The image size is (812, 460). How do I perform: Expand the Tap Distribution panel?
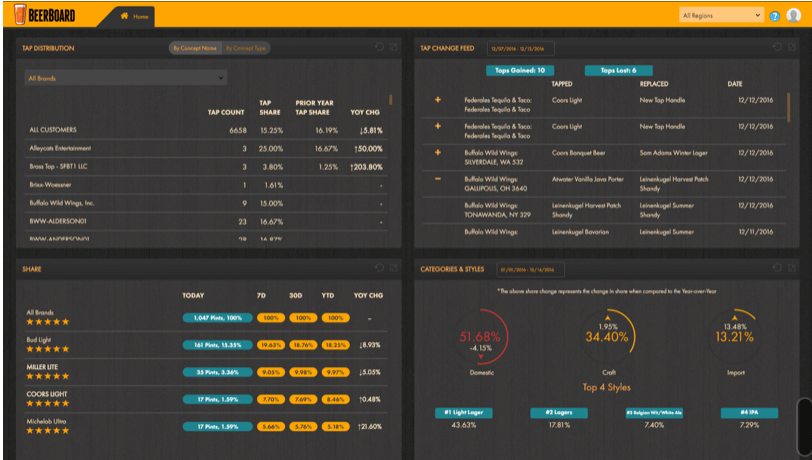(394, 47)
